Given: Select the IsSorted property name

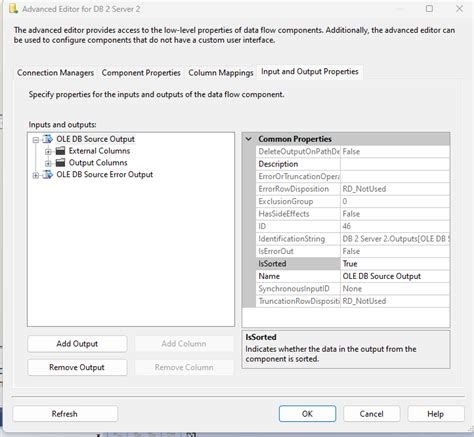Looking at the screenshot, I should 298,264.
